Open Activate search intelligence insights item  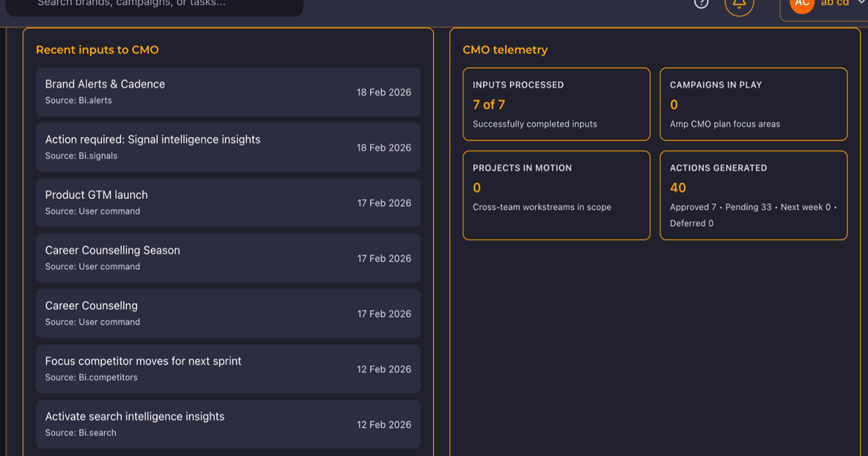pos(228,424)
